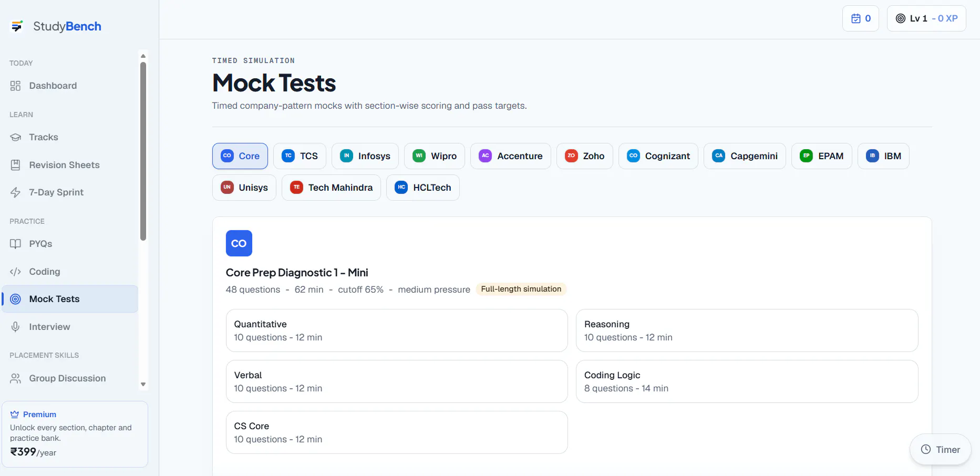Click the Dashboard grid icon
Viewport: 980px width, 476px height.
tap(16, 86)
